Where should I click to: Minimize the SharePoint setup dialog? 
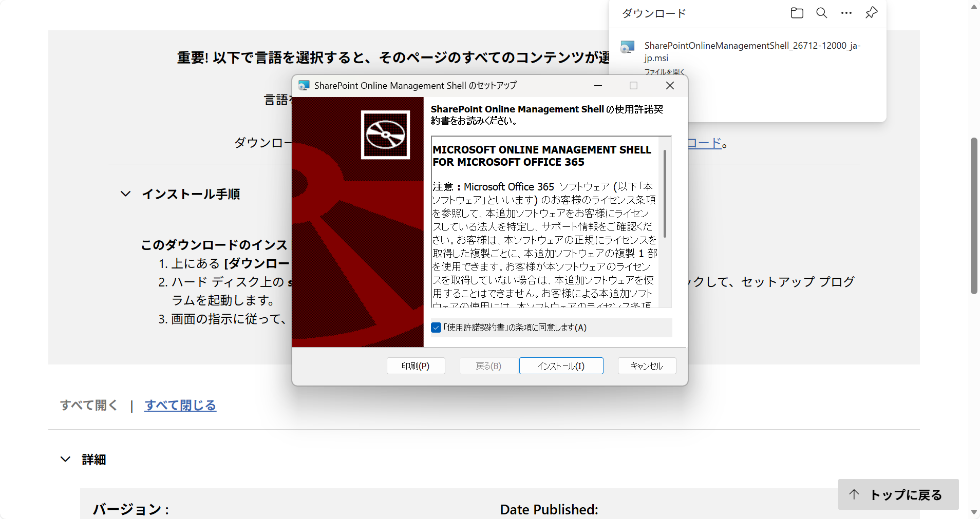[598, 85]
